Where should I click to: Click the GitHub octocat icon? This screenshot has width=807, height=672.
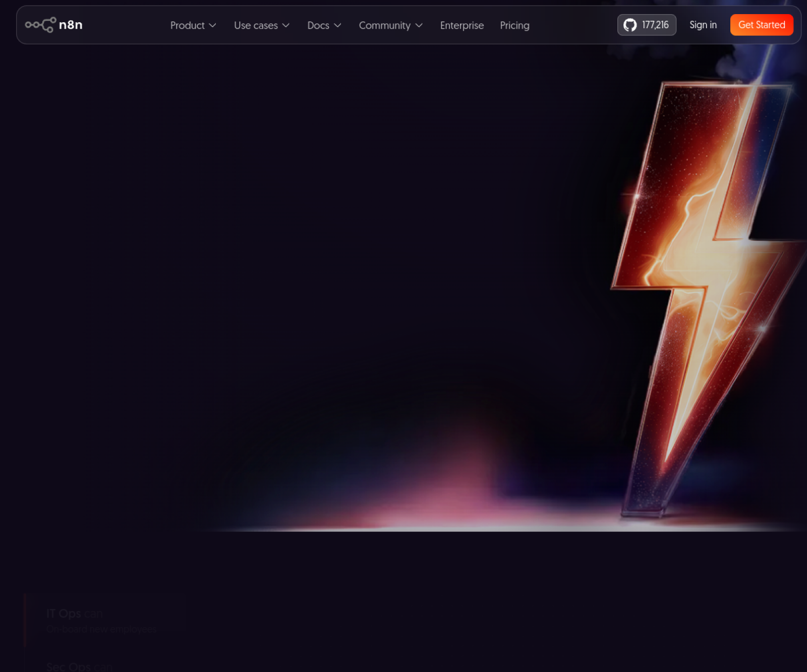pos(630,25)
